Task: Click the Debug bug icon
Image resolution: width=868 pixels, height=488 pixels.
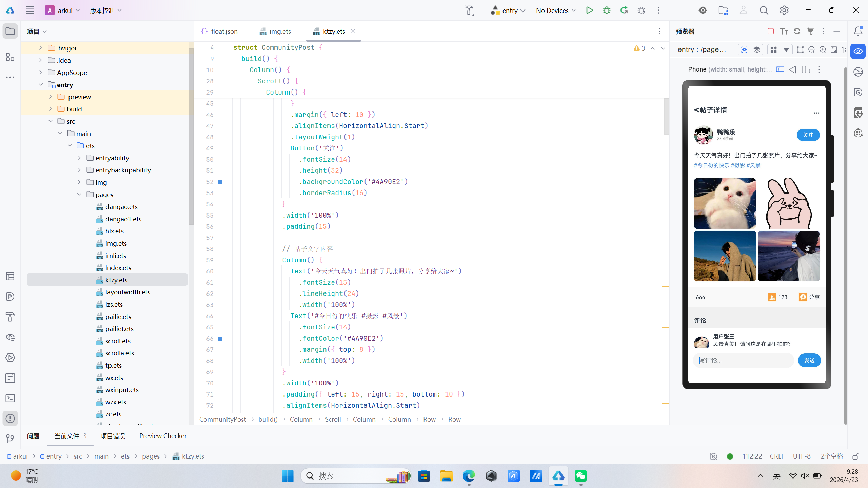Action: 607,10
